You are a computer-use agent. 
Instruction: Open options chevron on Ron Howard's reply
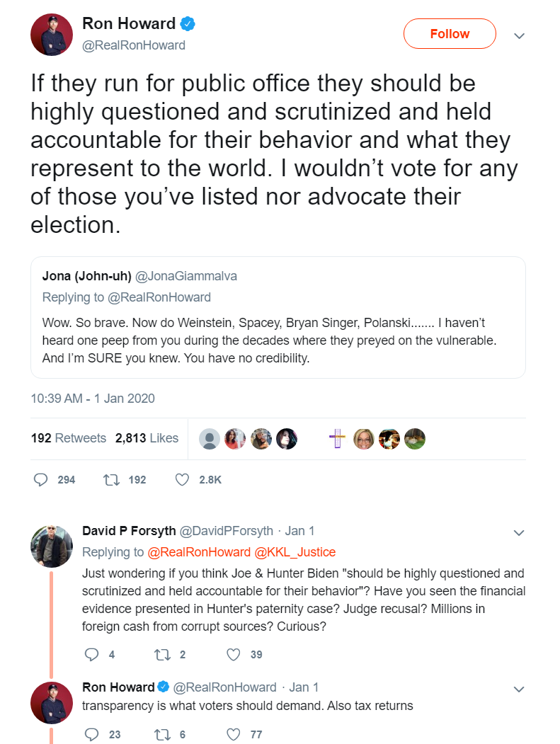point(519,688)
